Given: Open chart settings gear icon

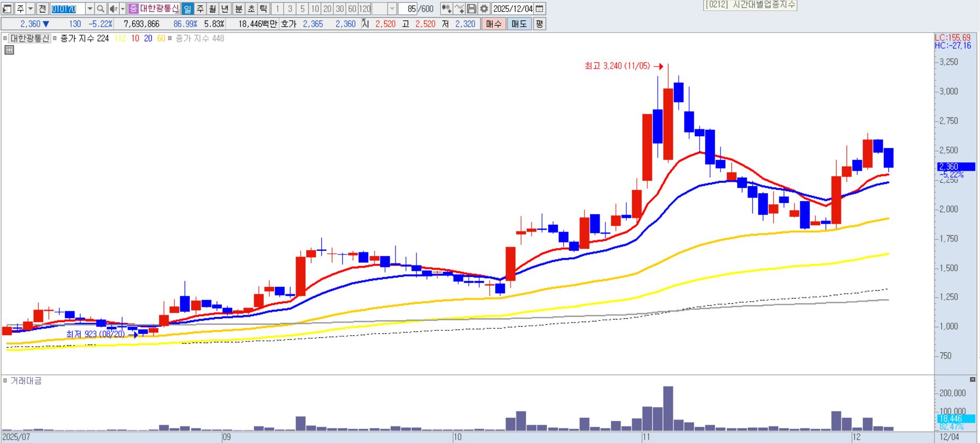Looking at the screenshot, I should [x=484, y=9].
